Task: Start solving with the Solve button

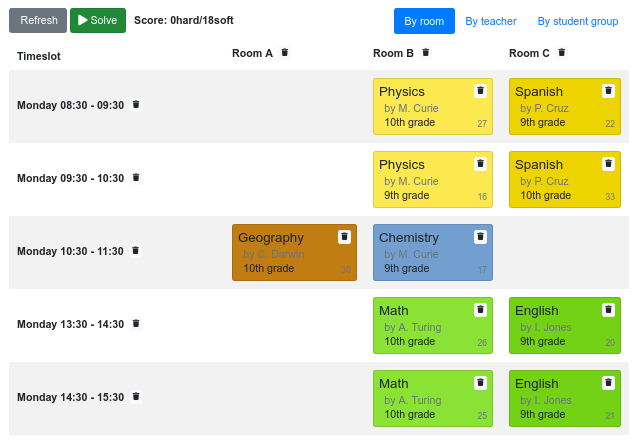Action: point(98,20)
